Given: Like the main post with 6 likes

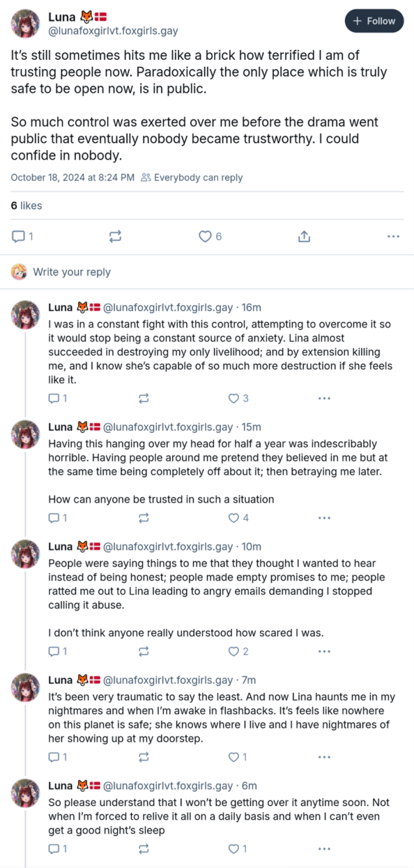Looking at the screenshot, I should (210, 236).
